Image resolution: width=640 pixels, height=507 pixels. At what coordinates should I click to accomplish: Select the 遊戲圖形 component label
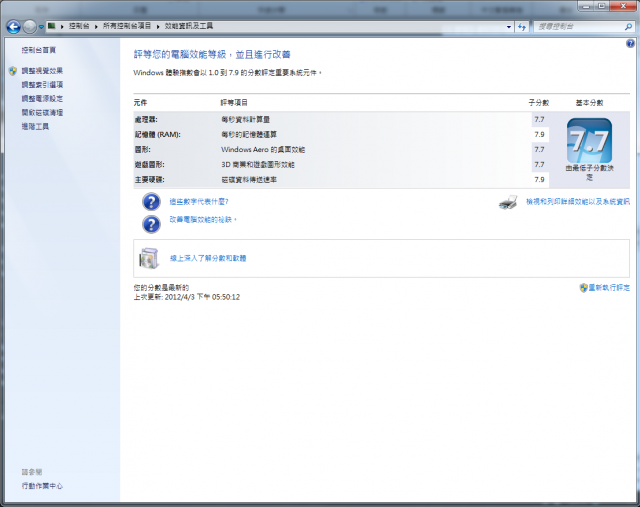149,165
